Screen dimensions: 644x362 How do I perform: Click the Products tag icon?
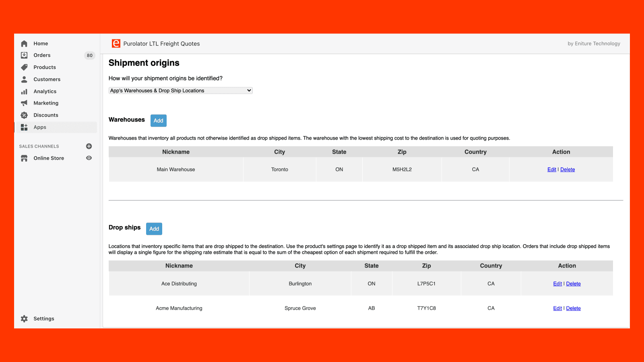[24, 67]
